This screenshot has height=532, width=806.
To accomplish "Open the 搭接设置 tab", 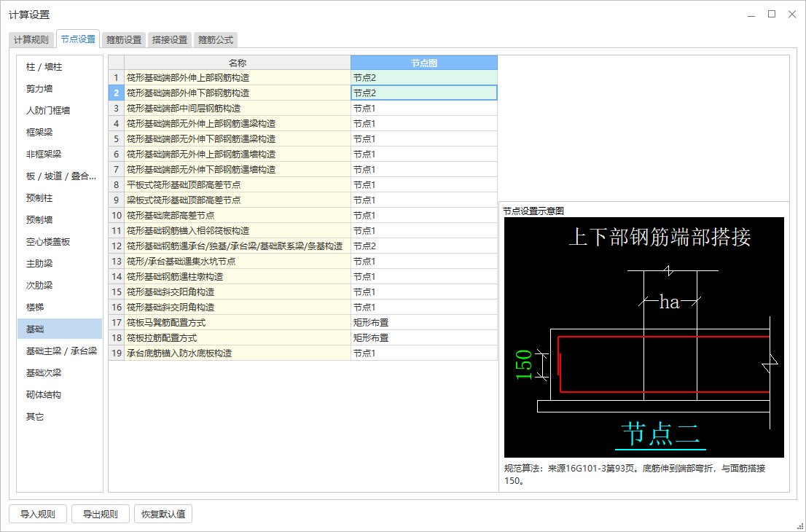I will coord(170,39).
